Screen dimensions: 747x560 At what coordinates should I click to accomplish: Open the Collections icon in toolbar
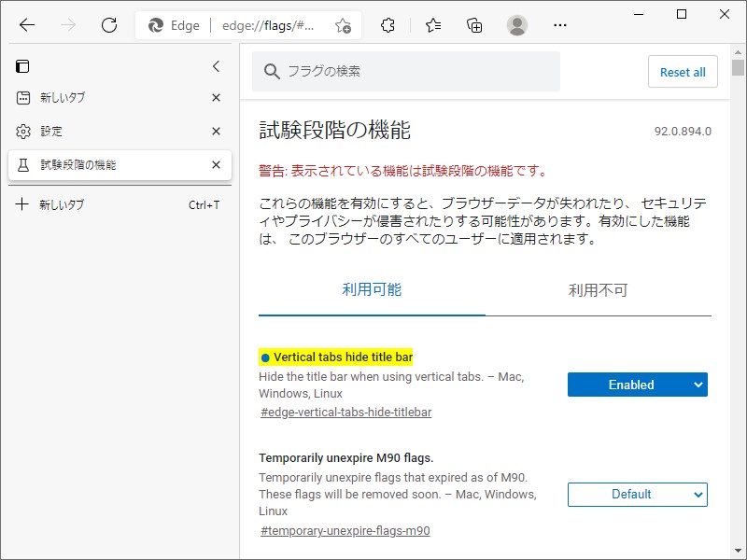473,26
